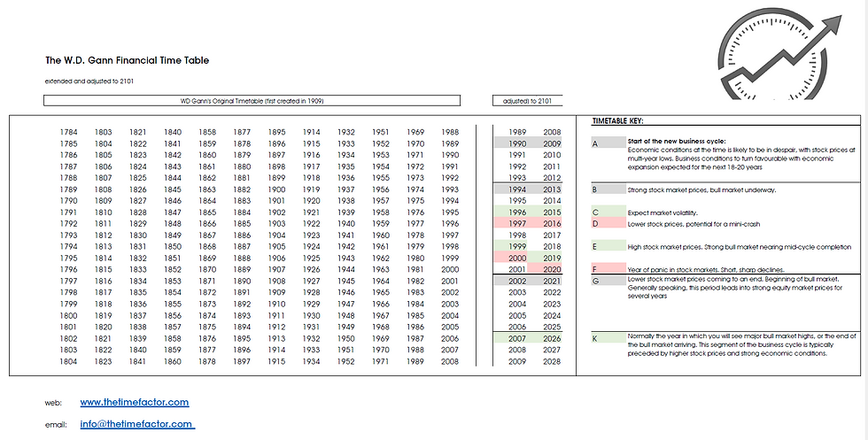Open the www.thetimefactor.com link
This screenshot has height=440, width=868.
pyautogui.click(x=135, y=402)
